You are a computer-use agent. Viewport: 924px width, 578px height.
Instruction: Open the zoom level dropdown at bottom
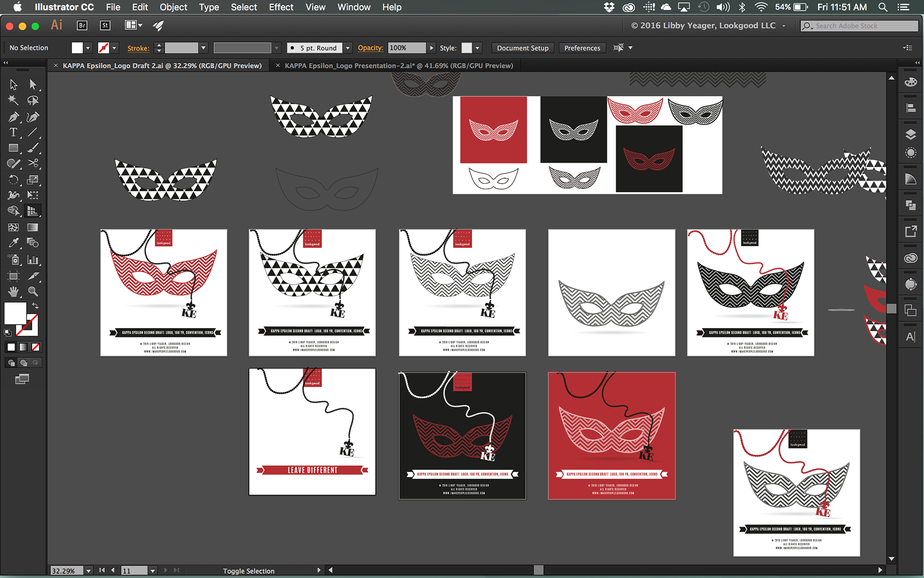[x=89, y=571]
